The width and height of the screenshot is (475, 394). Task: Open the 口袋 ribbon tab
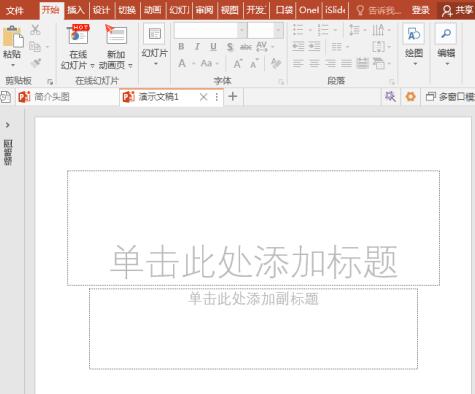284,10
